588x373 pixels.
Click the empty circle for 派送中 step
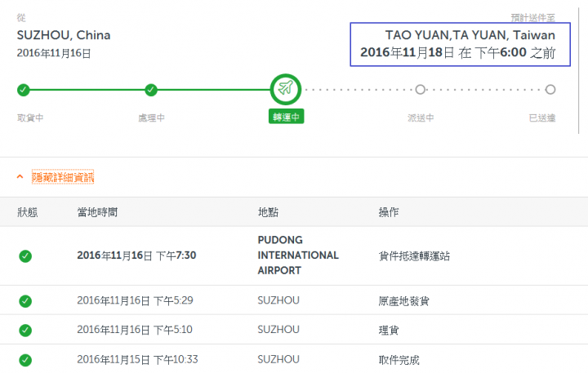(x=421, y=90)
